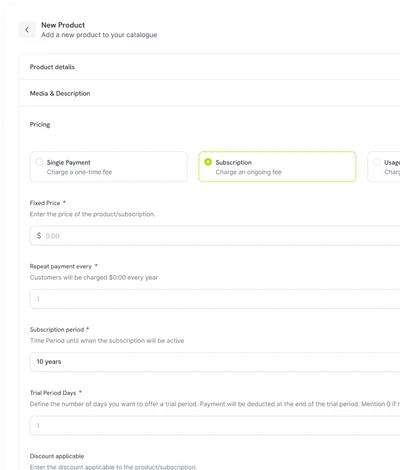Click the Subscription pricing card
The image size is (400, 470).
click(277, 167)
